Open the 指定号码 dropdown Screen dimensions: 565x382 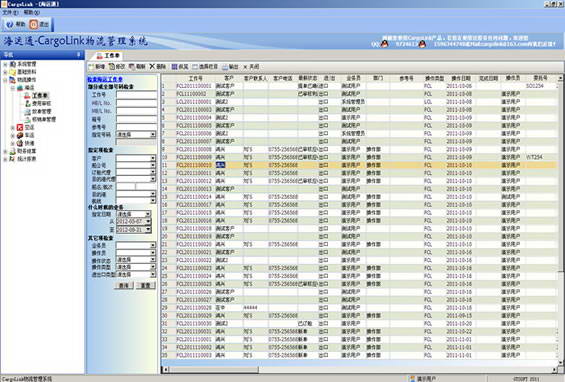(x=153, y=134)
